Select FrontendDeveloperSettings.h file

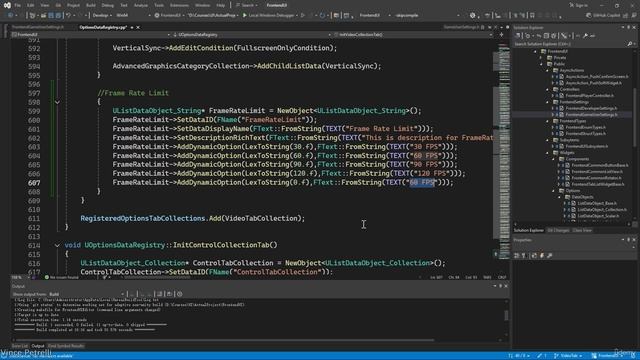tap(591, 108)
